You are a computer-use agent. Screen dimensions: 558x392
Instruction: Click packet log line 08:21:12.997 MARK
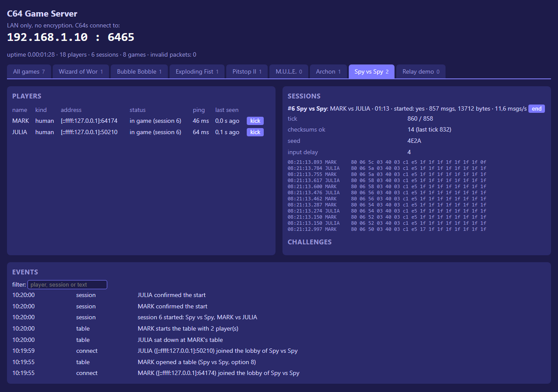click(x=387, y=229)
